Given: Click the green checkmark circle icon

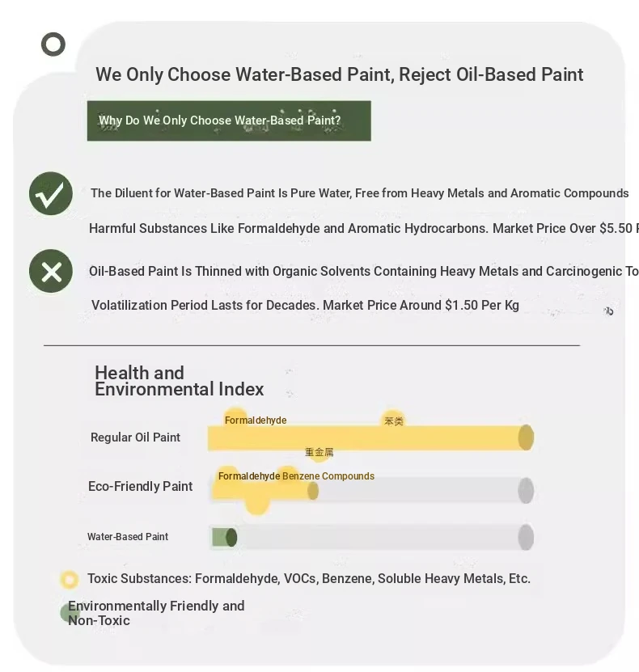Looking at the screenshot, I should click(51, 193).
